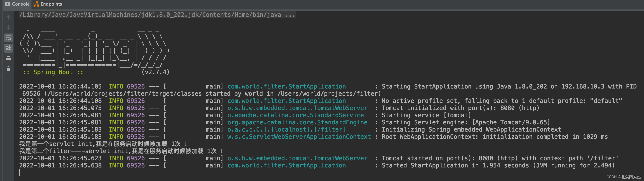
Task: Click the down arrow stack trace icon
Action: click(8, 28)
